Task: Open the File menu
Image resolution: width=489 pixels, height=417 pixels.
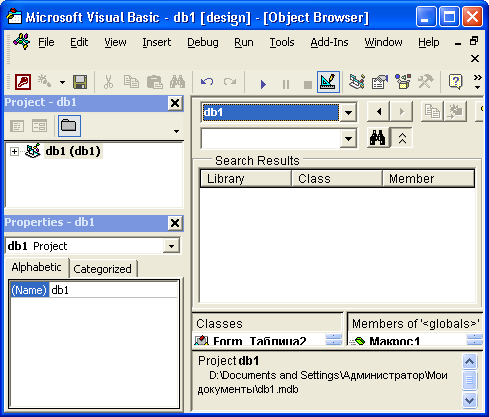Action: [46, 42]
